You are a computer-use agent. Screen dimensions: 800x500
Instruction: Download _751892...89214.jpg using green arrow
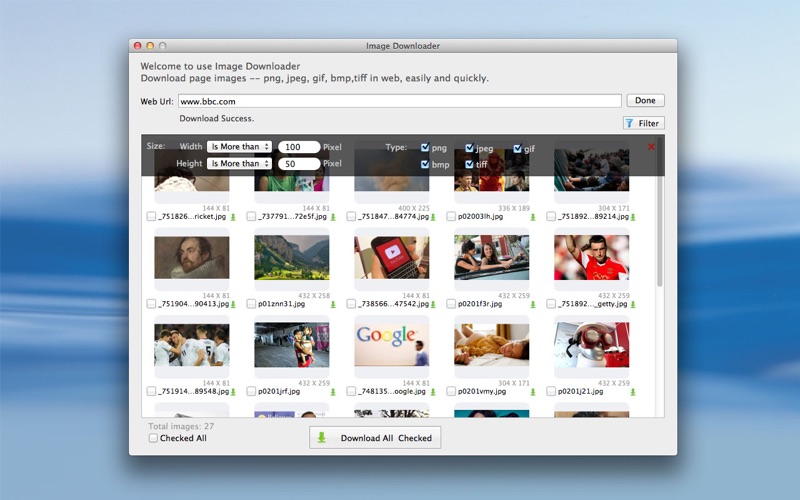pos(633,217)
